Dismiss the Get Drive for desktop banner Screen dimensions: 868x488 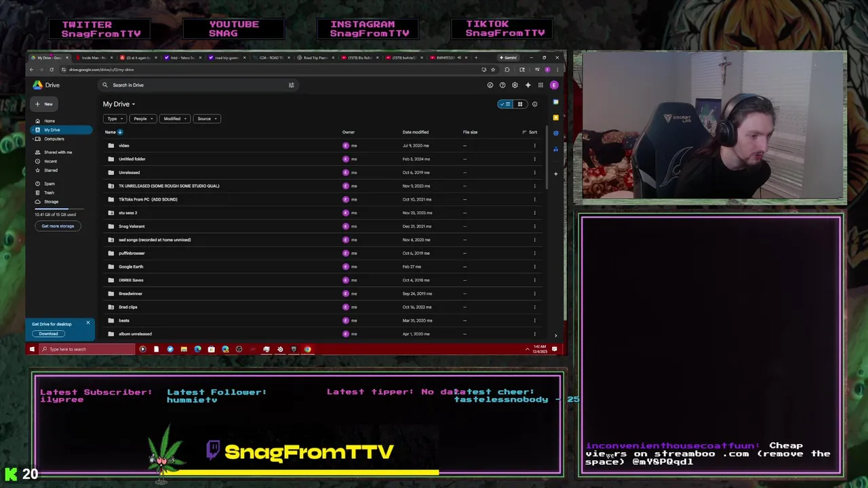[87, 323]
